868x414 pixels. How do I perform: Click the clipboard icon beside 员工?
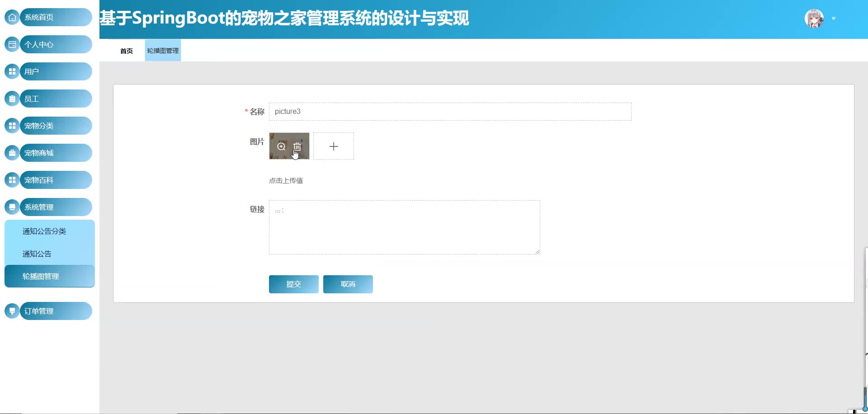pyautogui.click(x=12, y=99)
